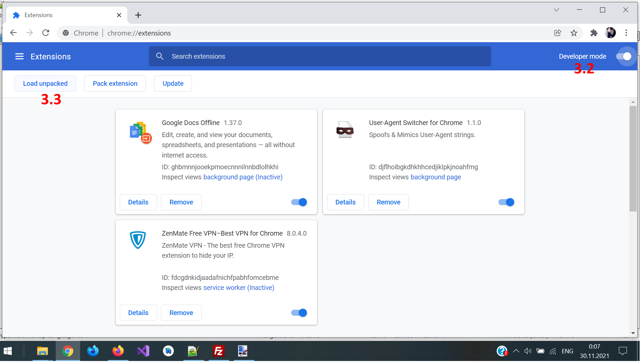This screenshot has width=644, height=362.
Task: Click the scrollbar down arrow
Action: (633, 333)
